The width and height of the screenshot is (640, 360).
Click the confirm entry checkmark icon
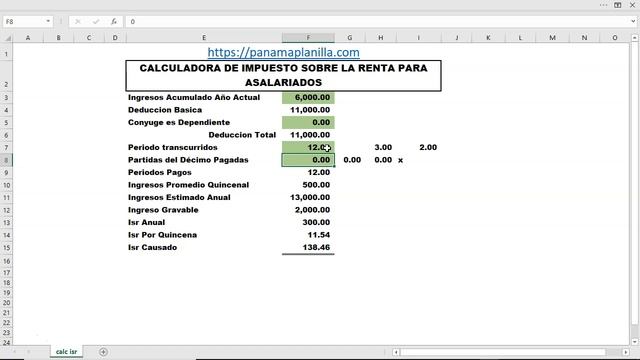[96, 22]
